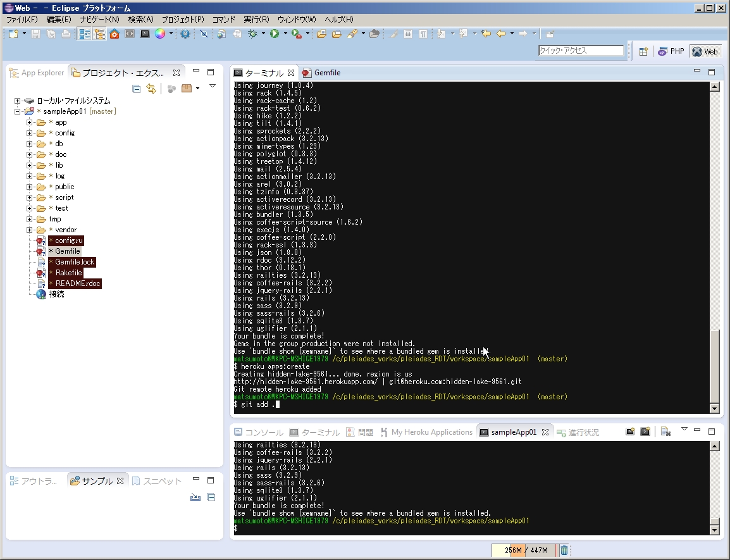Close the sampleApp01 terminal tab
Viewport: 730px width, 560px height.
point(545,432)
